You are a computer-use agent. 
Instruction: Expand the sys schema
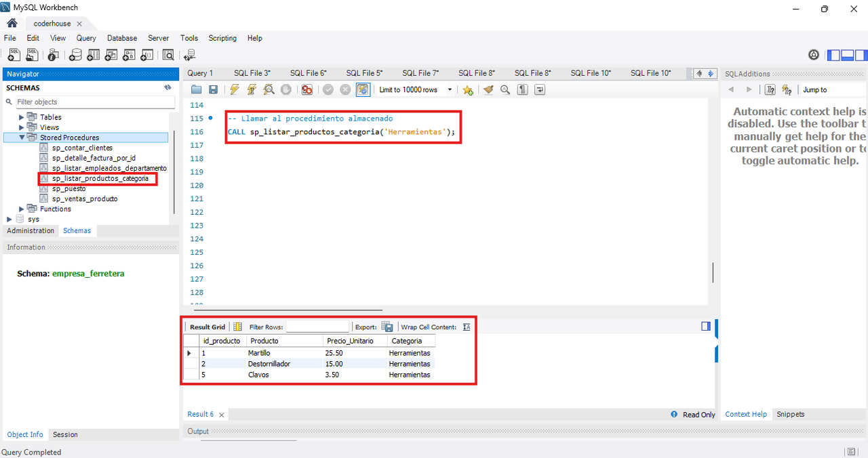(9, 219)
